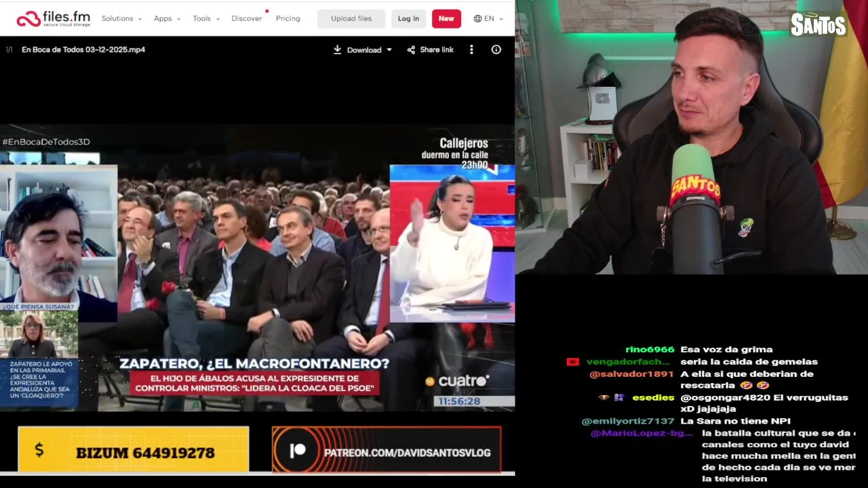Click the red New button
Screen dimensions: 868x488
446,18
